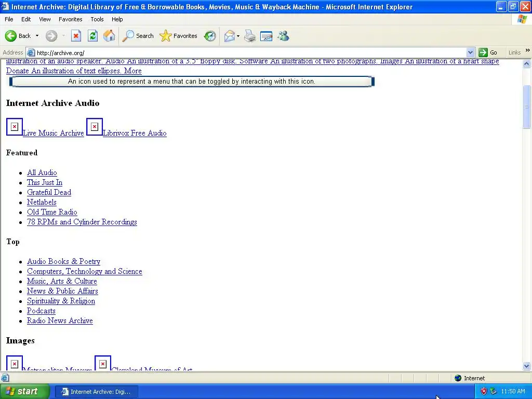Open Computers, Technology and Science link

click(85, 271)
